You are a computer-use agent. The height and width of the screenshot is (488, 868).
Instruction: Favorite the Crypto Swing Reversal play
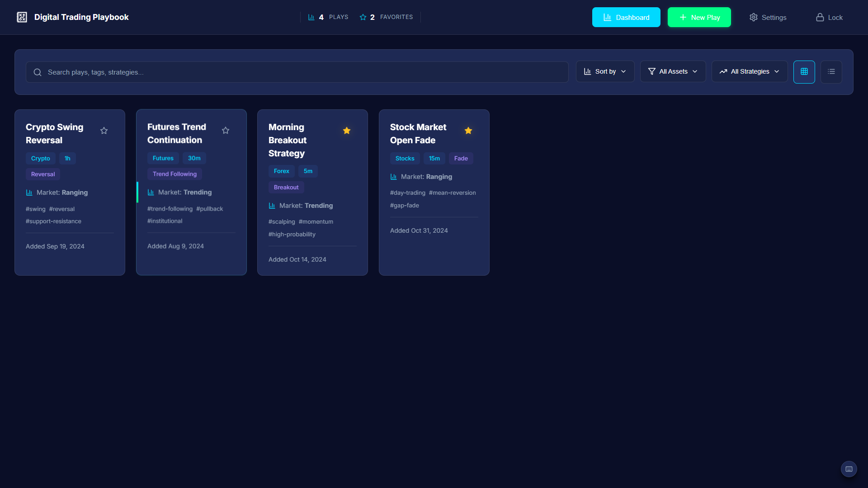[104, 131]
